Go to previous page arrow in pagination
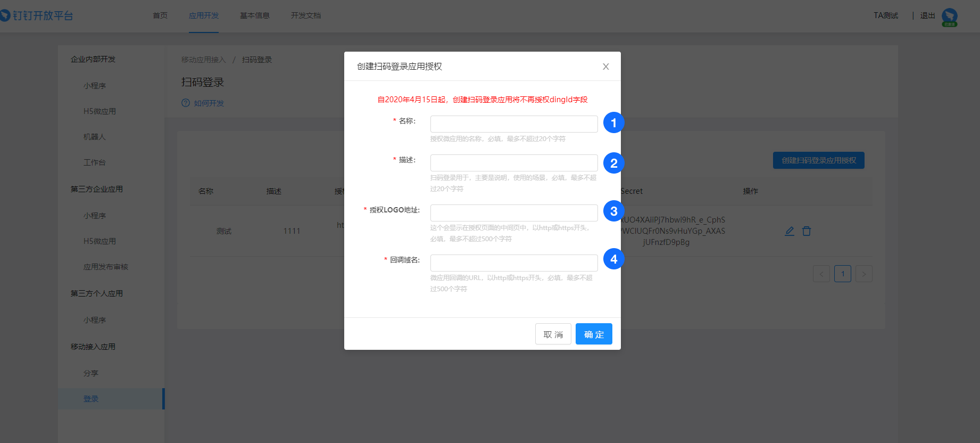The height and width of the screenshot is (443, 980). [x=821, y=274]
